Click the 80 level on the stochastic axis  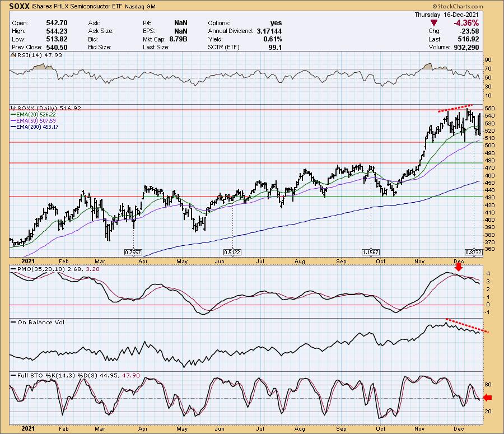488,385
